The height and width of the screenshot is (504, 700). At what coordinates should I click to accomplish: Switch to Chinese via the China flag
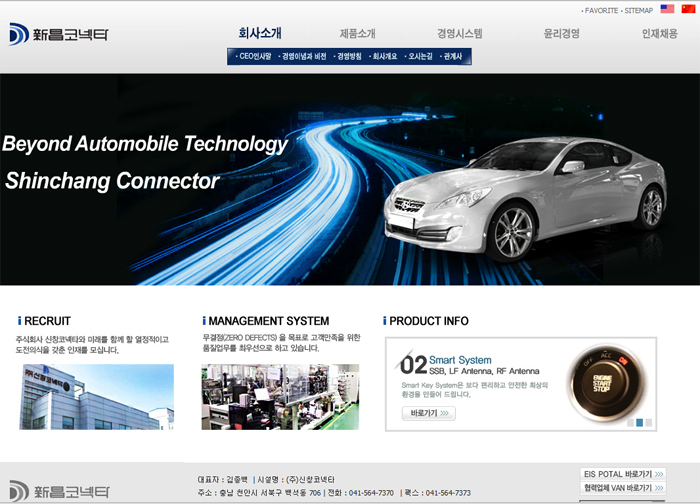[688, 9]
